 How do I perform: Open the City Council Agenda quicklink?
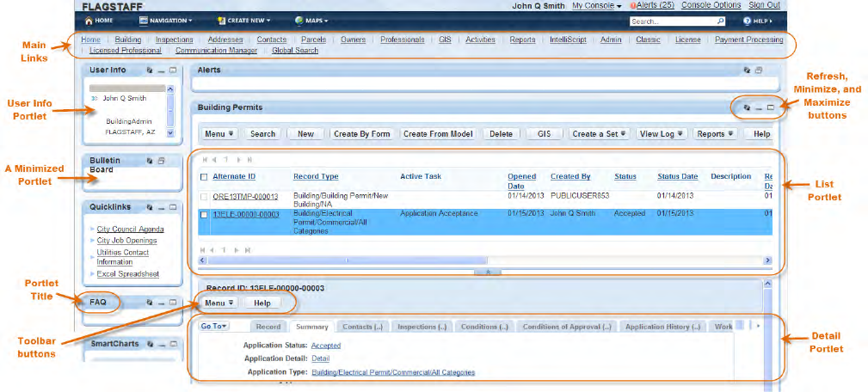tap(130, 229)
